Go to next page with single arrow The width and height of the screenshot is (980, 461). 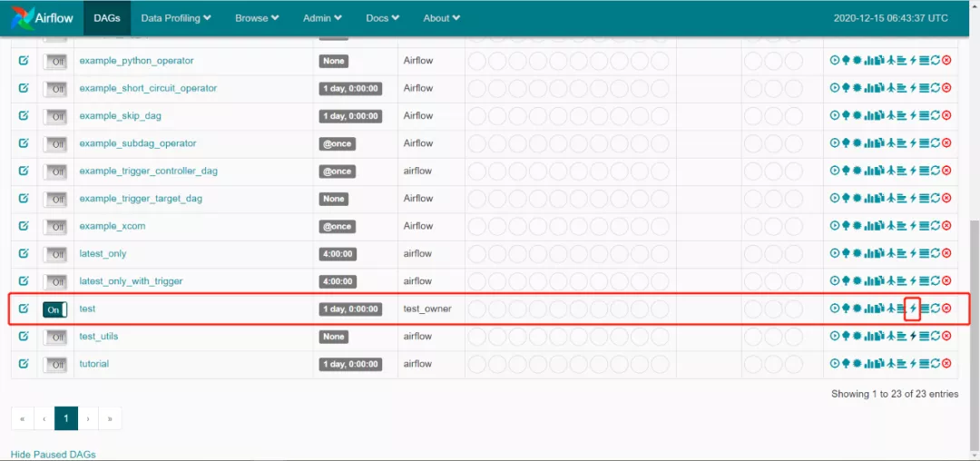tap(88, 418)
